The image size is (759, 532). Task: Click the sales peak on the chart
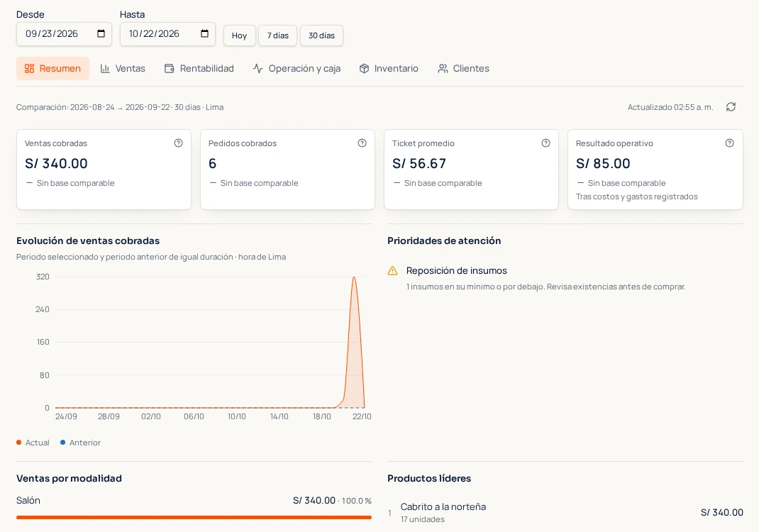click(355, 278)
